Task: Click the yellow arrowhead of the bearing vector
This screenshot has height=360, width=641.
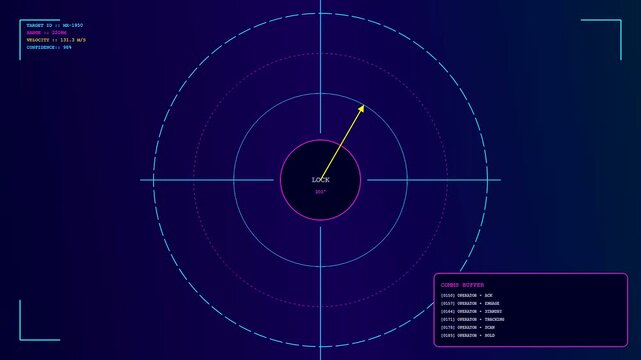Action: 361,108
